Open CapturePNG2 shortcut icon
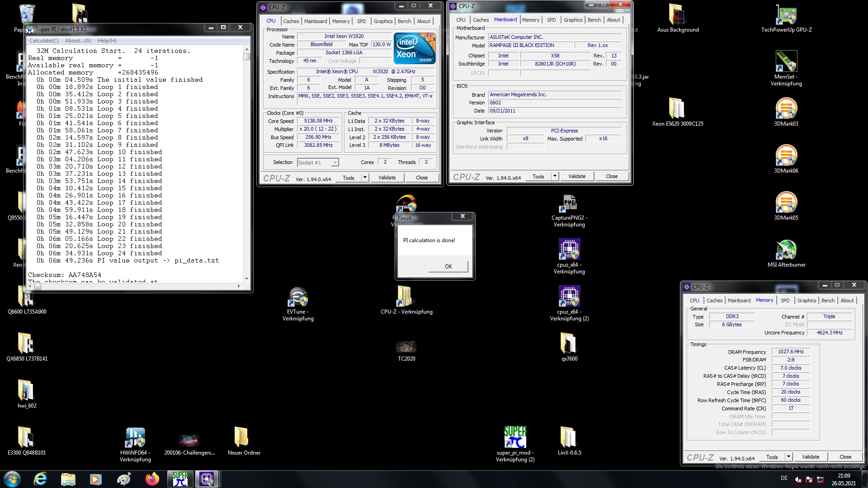868x488 pixels. (569, 211)
